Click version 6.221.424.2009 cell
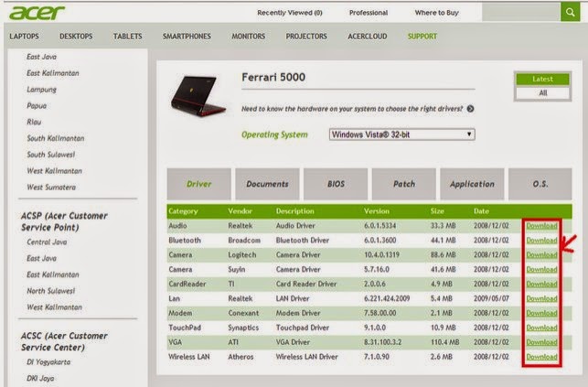588x387 pixels. [x=387, y=299]
